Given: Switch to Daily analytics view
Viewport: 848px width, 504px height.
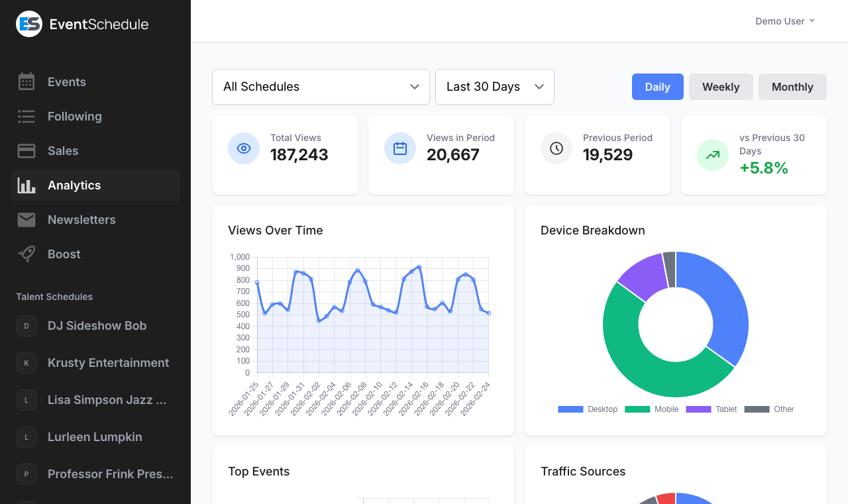Looking at the screenshot, I should click(x=657, y=87).
